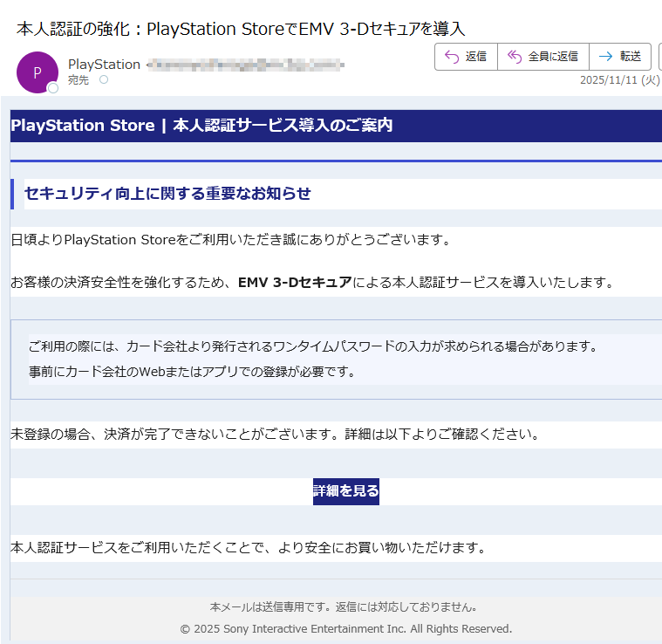
Task: Click the Sony Interactive Entertainment copyright line
Action: pos(345,629)
